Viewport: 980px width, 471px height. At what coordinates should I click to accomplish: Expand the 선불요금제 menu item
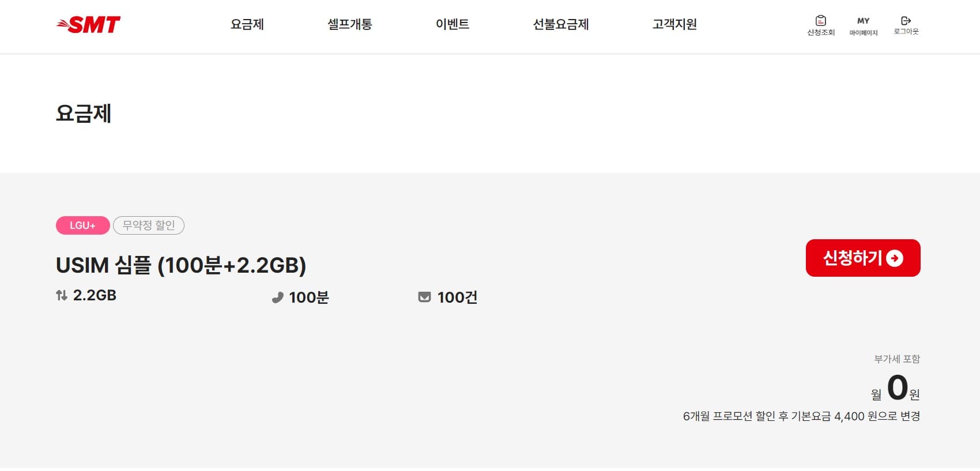click(x=561, y=25)
